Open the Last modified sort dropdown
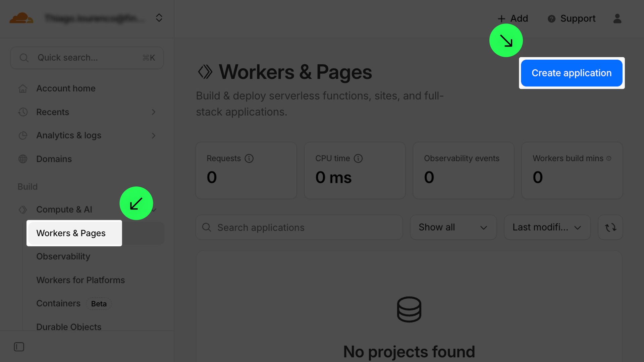 pos(547,228)
